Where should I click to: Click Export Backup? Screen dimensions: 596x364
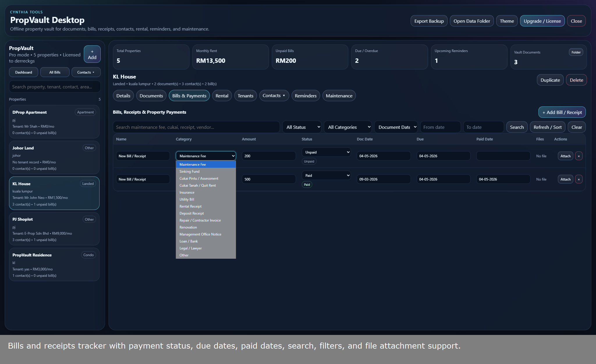[x=429, y=21]
